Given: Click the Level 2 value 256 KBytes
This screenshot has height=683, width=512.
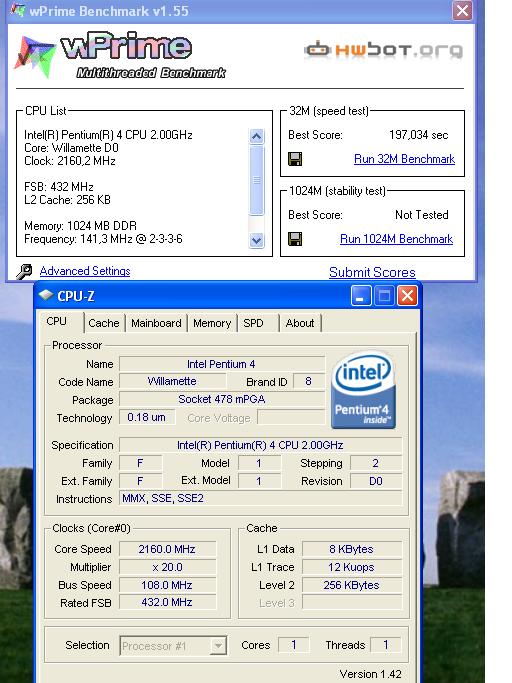Looking at the screenshot, I should point(352,585).
